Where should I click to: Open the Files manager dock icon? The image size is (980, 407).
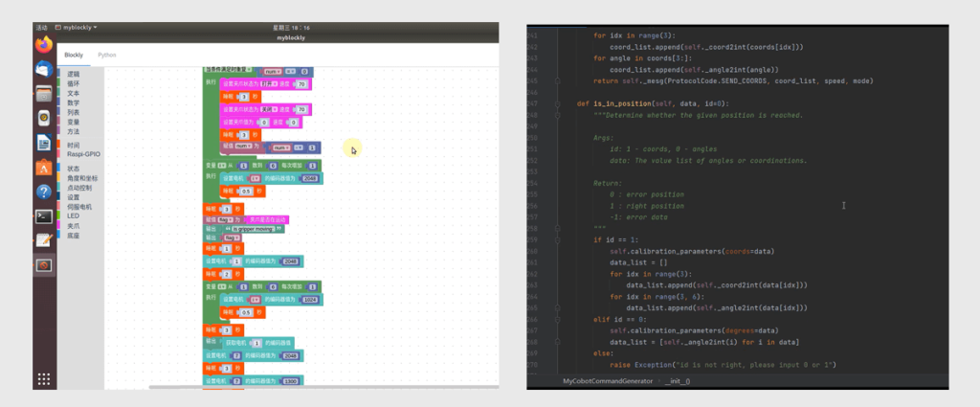click(43, 94)
